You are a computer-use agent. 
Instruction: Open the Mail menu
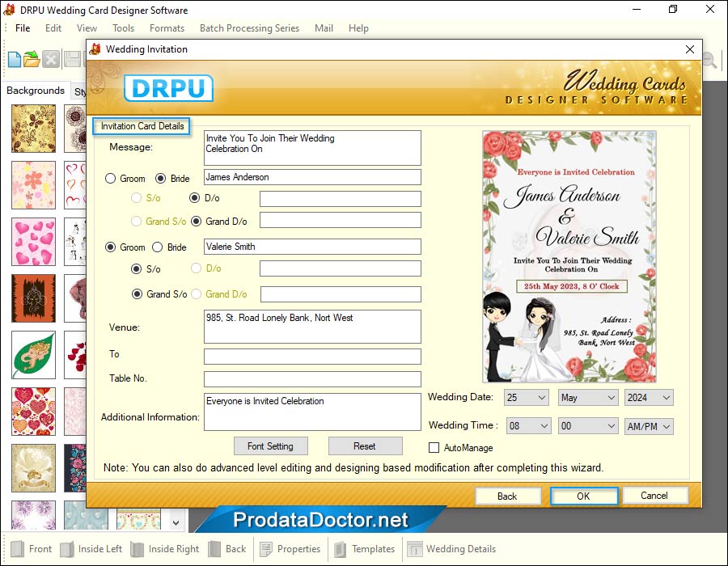pos(324,28)
